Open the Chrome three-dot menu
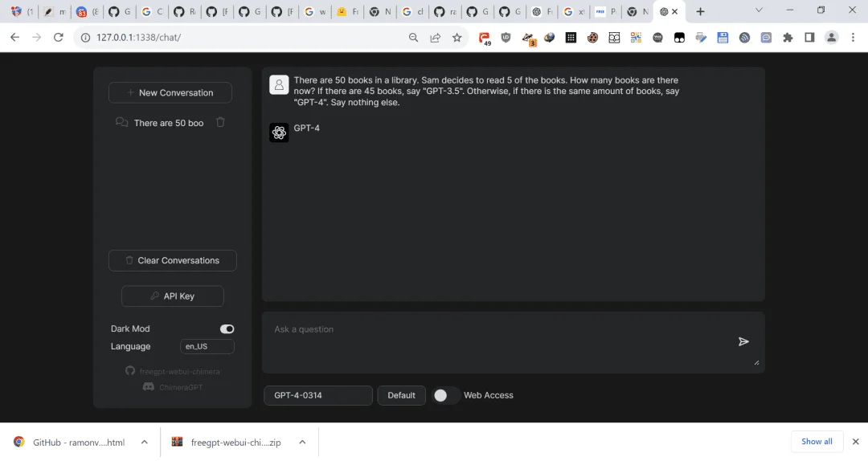Image resolution: width=868 pixels, height=461 pixels. click(853, 38)
